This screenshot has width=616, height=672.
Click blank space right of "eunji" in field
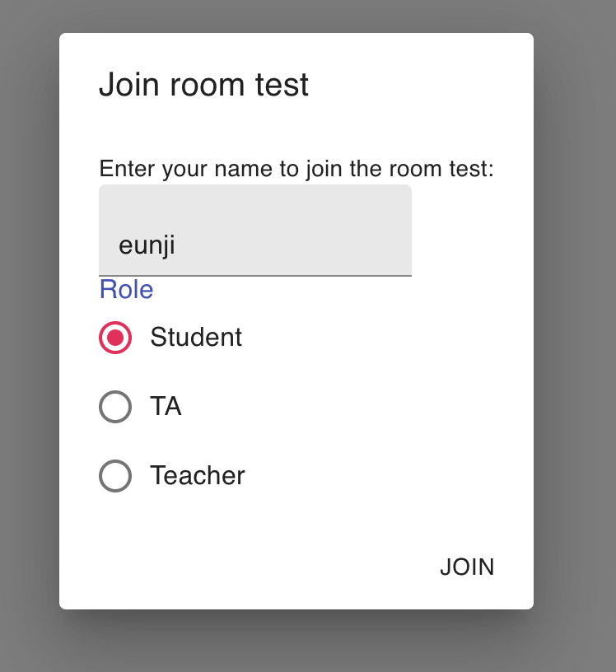pos(313,245)
